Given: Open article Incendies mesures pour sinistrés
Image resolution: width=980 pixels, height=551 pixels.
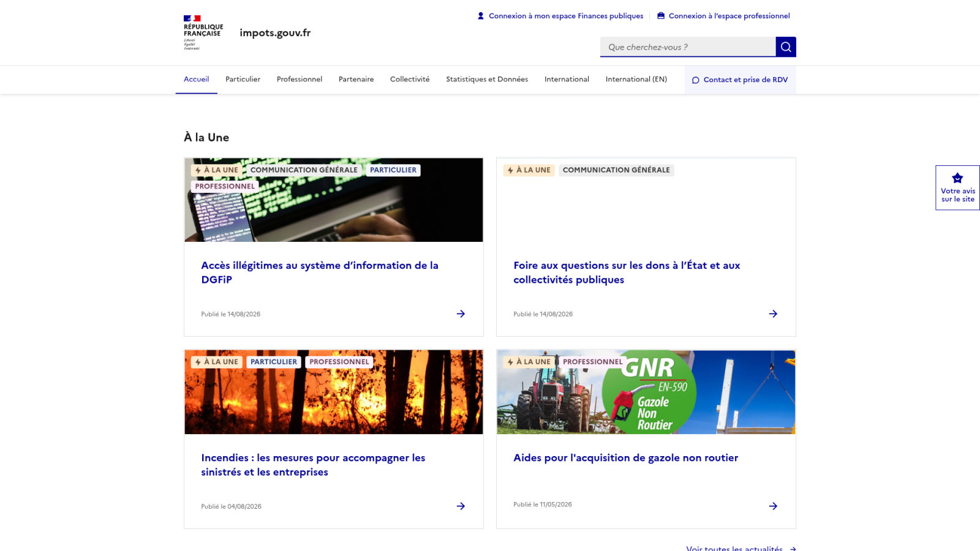Looking at the screenshot, I should click(x=313, y=465).
